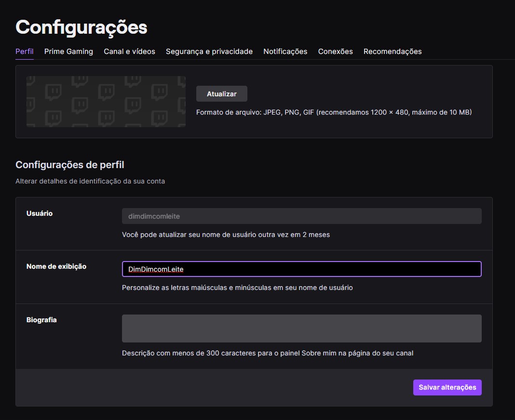Click the Usuário field dimdimcomleite

(x=301, y=216)
